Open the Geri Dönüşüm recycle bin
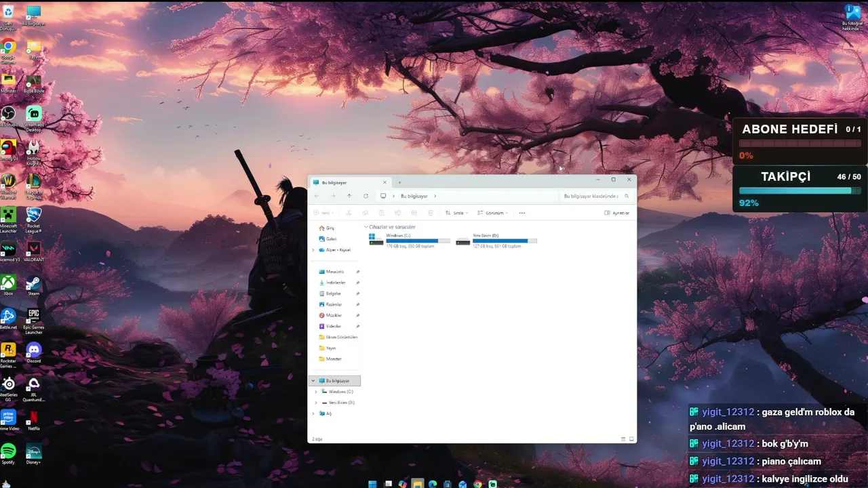868x488 pixels. [x=8, y=18]
